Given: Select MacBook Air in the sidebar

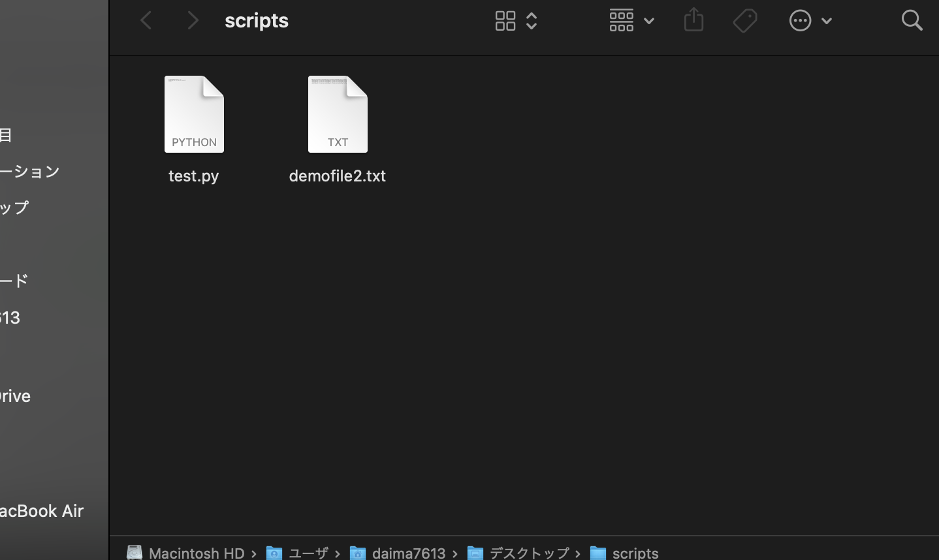Looking at the screenshot, I should click(x=42, y=511).
